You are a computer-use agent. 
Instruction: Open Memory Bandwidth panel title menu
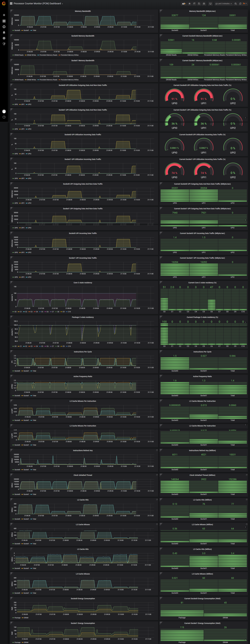click(x=83, y=11)
